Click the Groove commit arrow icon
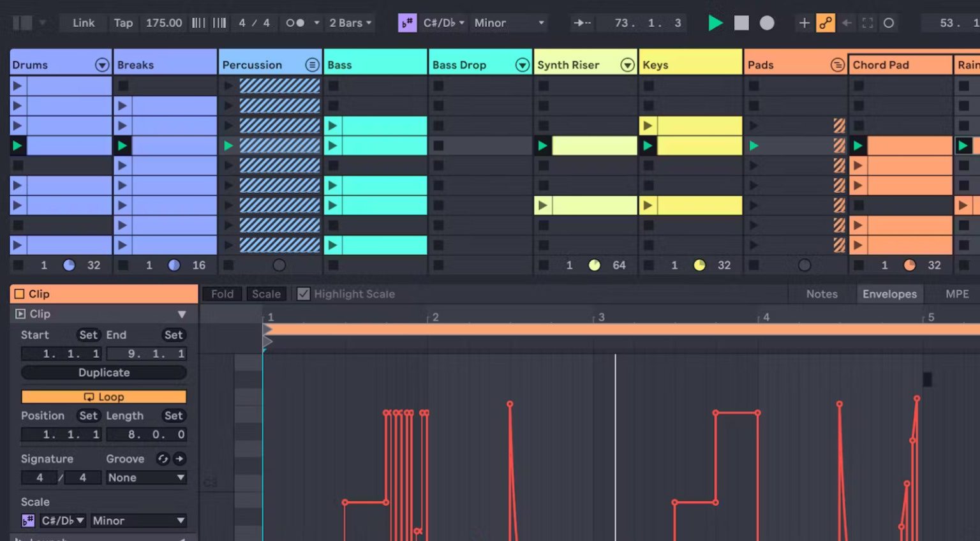Viewport: 980px width, 541px height. click(x=180, y=459)
